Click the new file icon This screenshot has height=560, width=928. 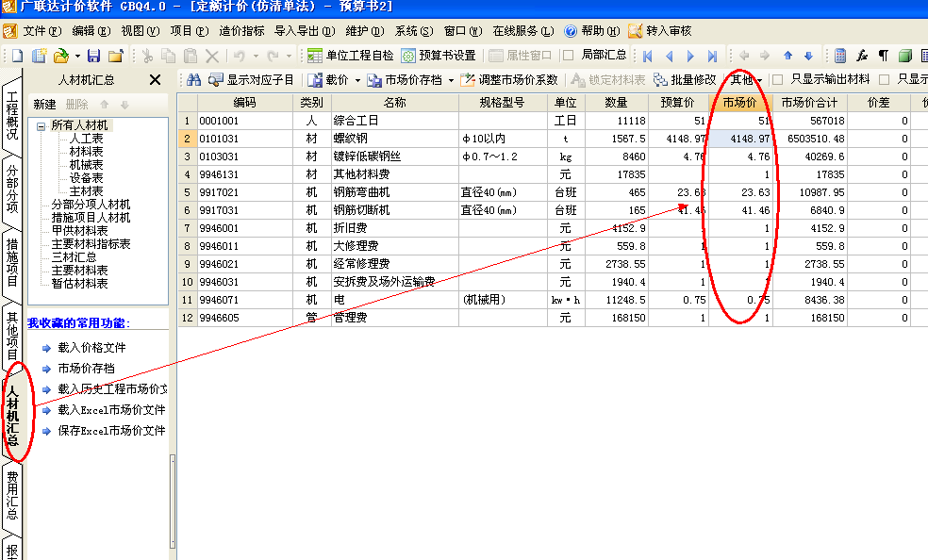click(17, 56)
